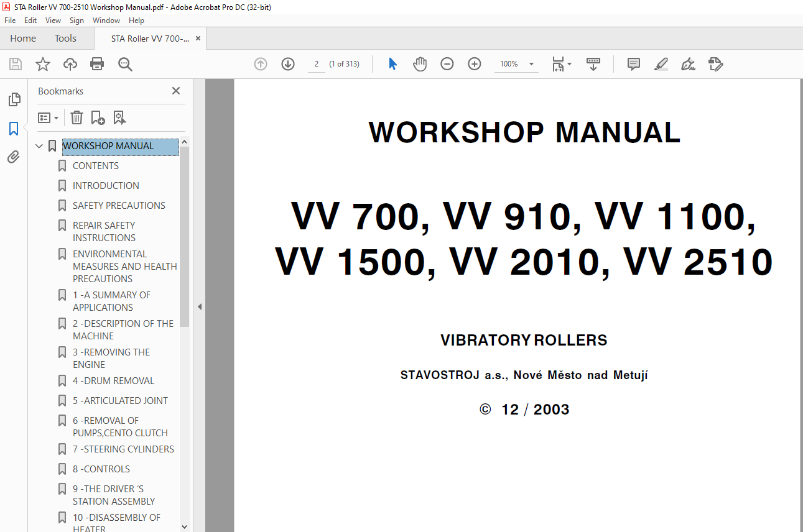Collapse the WORKSHOP MANUAL bookmark tree
Viewport: 803px width, 532px height.
39,146
